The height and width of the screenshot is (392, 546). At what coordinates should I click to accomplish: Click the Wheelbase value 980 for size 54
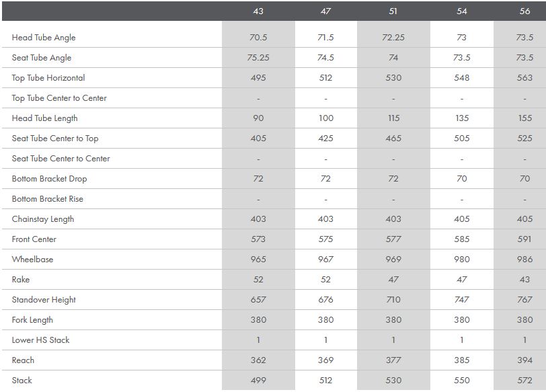461,260
